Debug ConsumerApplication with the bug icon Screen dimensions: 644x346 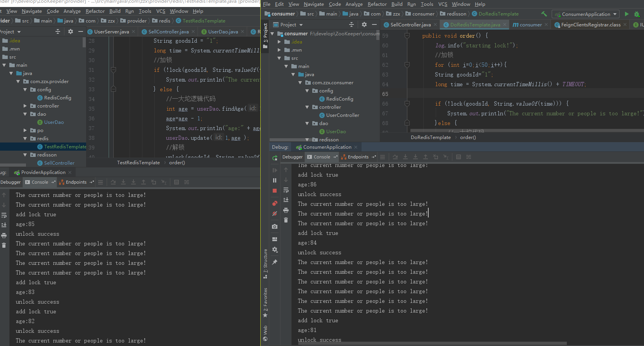(637, 14)
